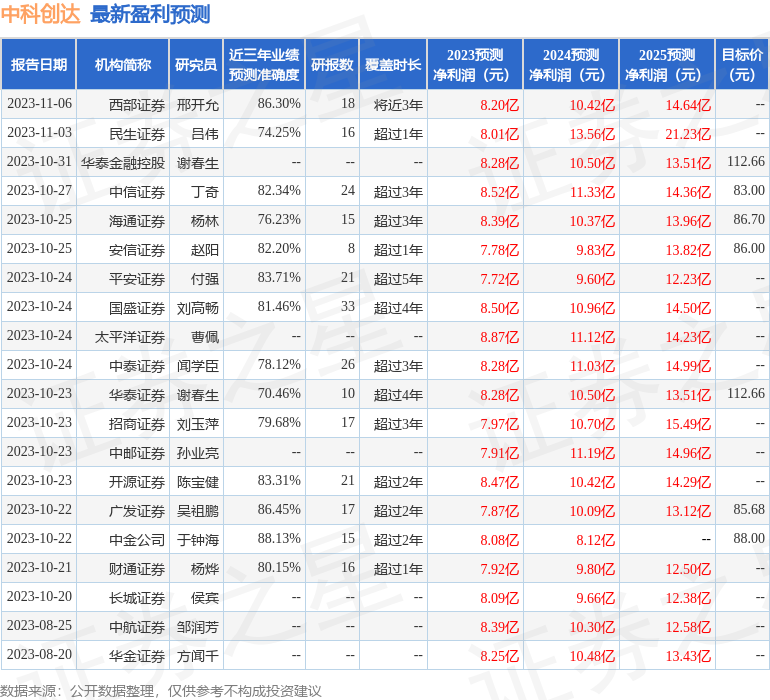The image size is (770, 700).
Task: Click the 2023-10-20 date cell
Action: [x=39, y=596]
